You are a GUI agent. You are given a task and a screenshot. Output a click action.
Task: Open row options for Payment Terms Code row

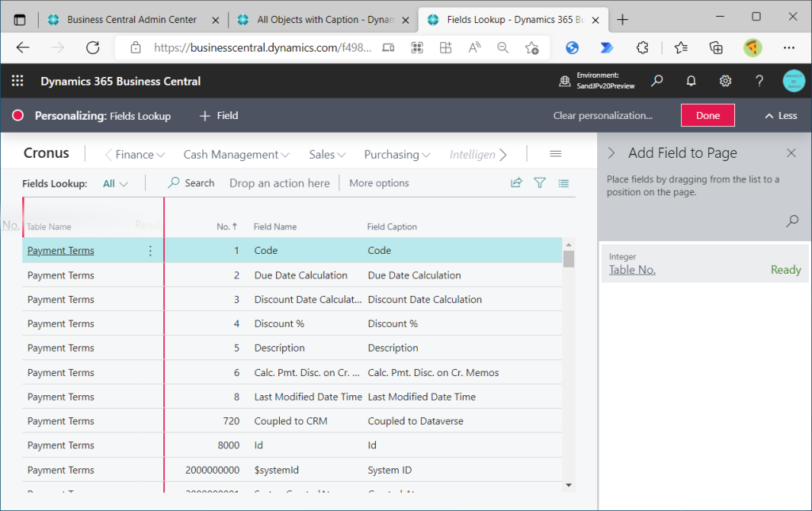click(150, 251)
